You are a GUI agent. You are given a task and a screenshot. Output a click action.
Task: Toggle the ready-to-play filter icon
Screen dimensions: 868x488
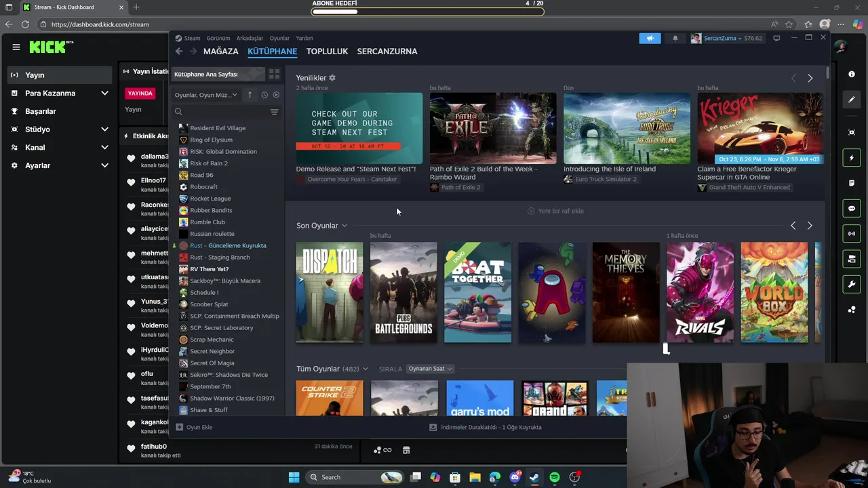276,95
